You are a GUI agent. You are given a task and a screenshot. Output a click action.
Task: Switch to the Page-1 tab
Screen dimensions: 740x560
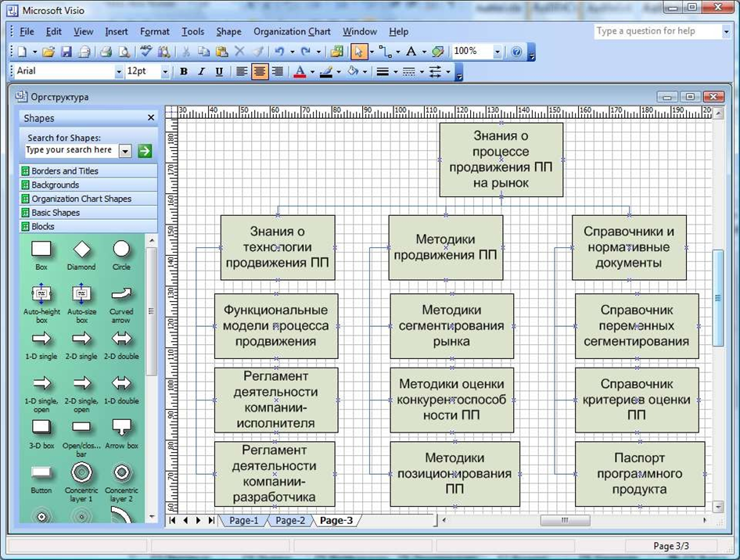click(243, 520)
